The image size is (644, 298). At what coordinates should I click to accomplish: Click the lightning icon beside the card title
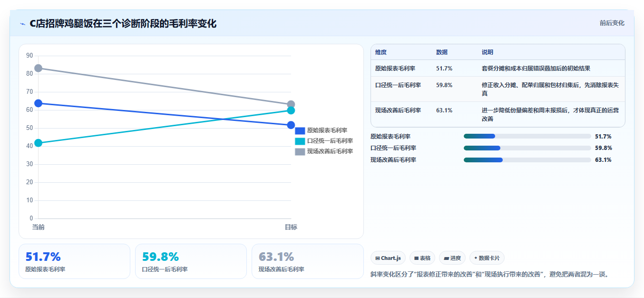click(x=23, y=24)
